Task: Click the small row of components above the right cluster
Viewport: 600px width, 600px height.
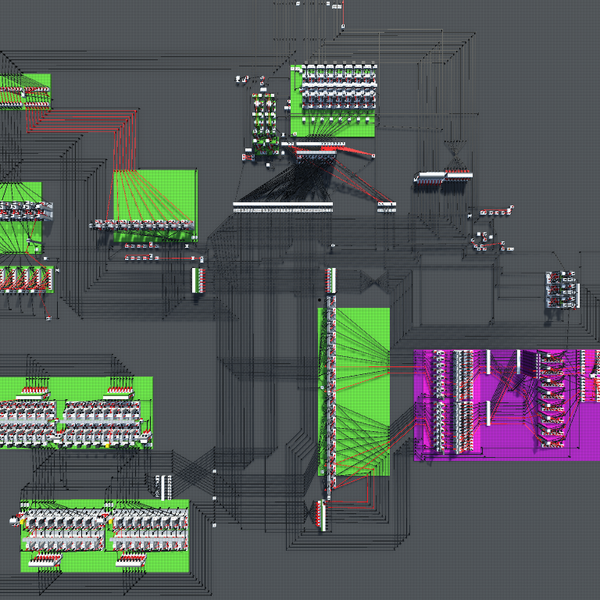Action: [x=496, y=212]
